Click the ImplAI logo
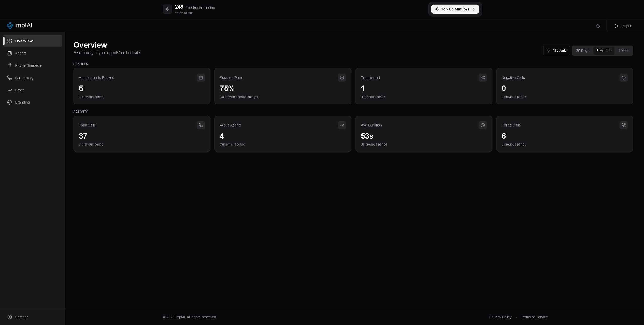Image resolution: width=644 pixels, height=325 pixels. tap(19, 26)
